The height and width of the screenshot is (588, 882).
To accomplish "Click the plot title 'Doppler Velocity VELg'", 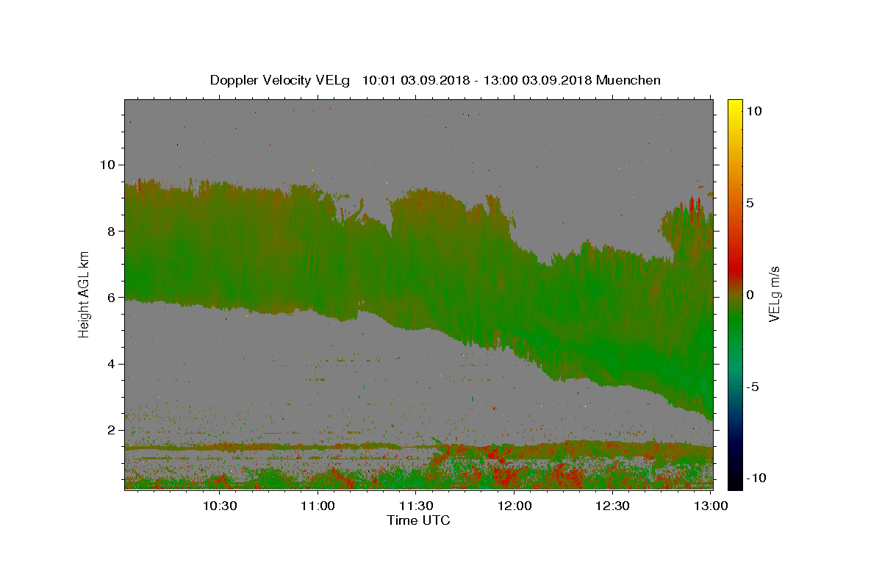I will [x=280, y=80].
